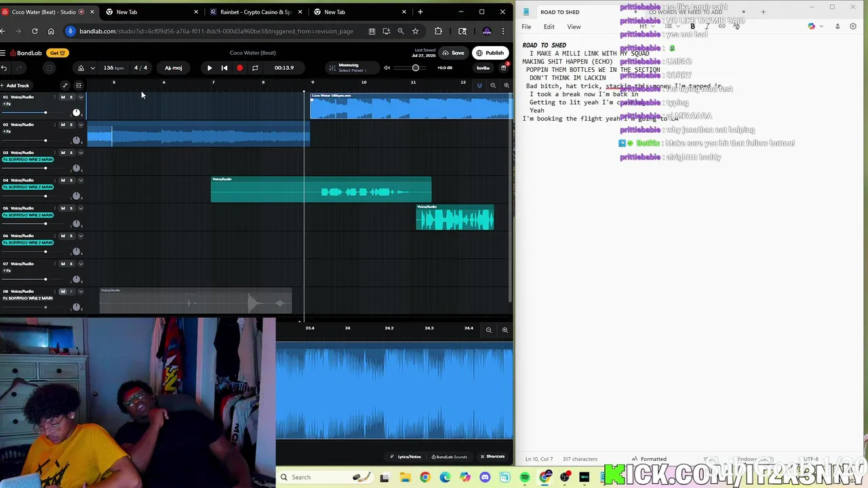Screen dimensions: 868x488
Task: Click the yellow Get membership button
Action: coord(58,53)
